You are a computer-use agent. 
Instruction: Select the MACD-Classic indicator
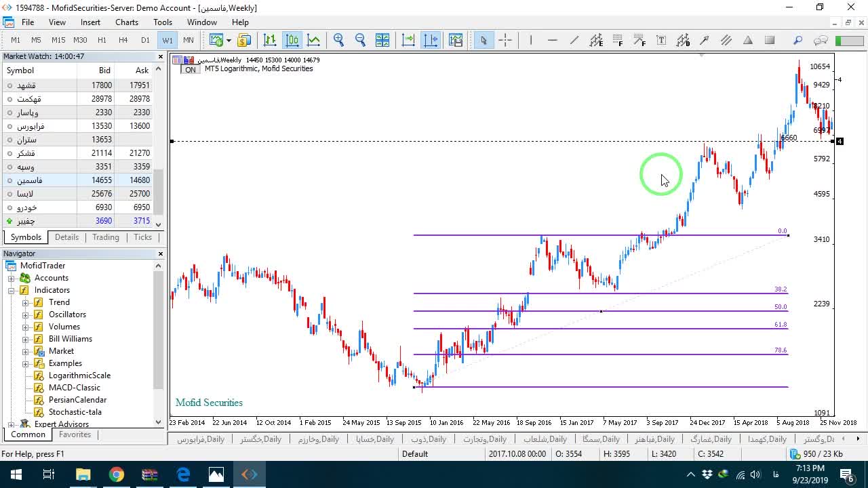point(75,388)
